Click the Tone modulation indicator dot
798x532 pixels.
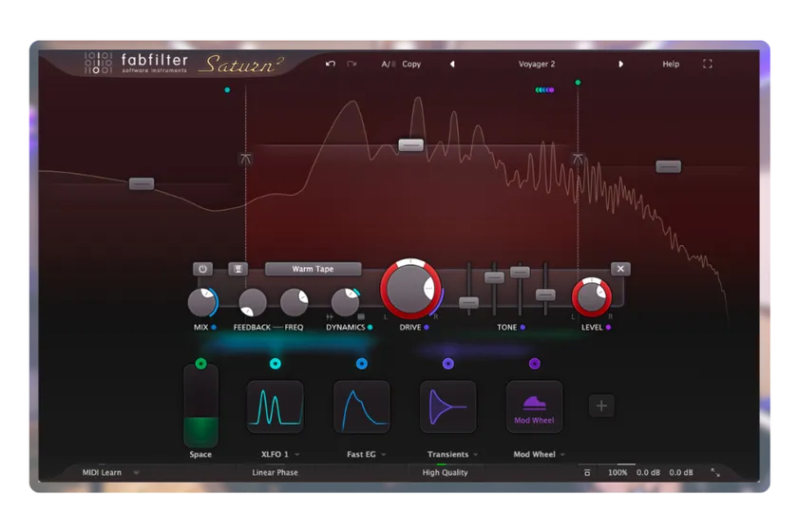point(522,328)
